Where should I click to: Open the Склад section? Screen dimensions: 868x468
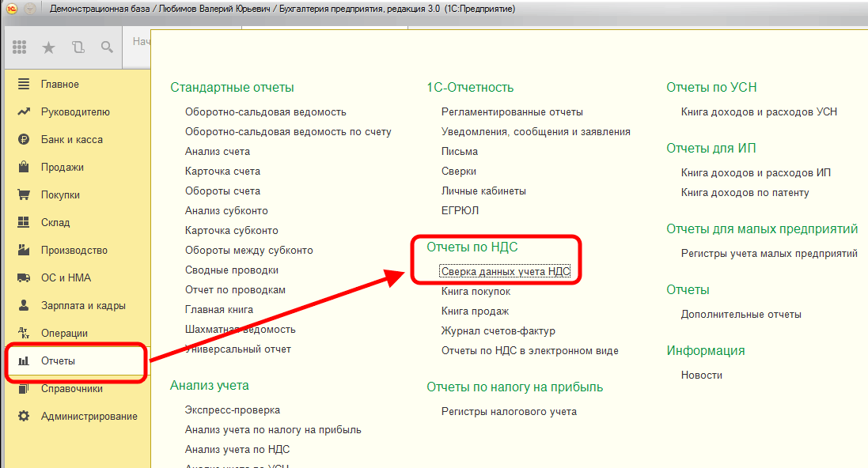55,222
